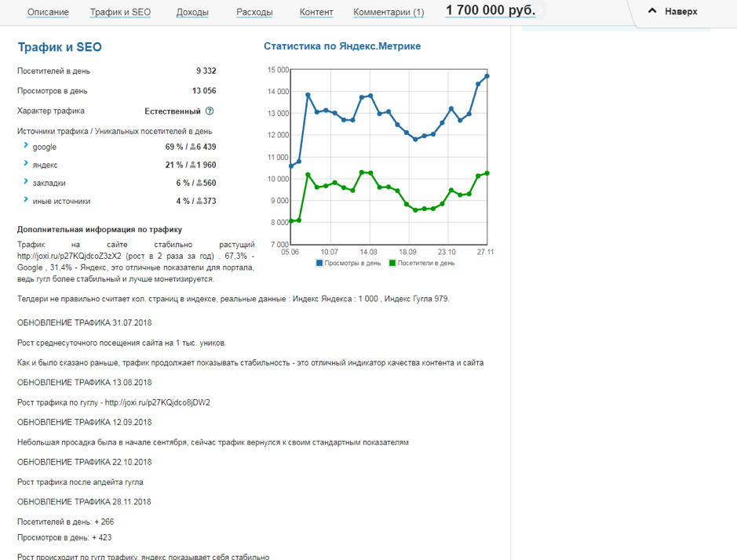Click the закладки label in sources list
Screen dimensions: 737x560
(49, 184)
